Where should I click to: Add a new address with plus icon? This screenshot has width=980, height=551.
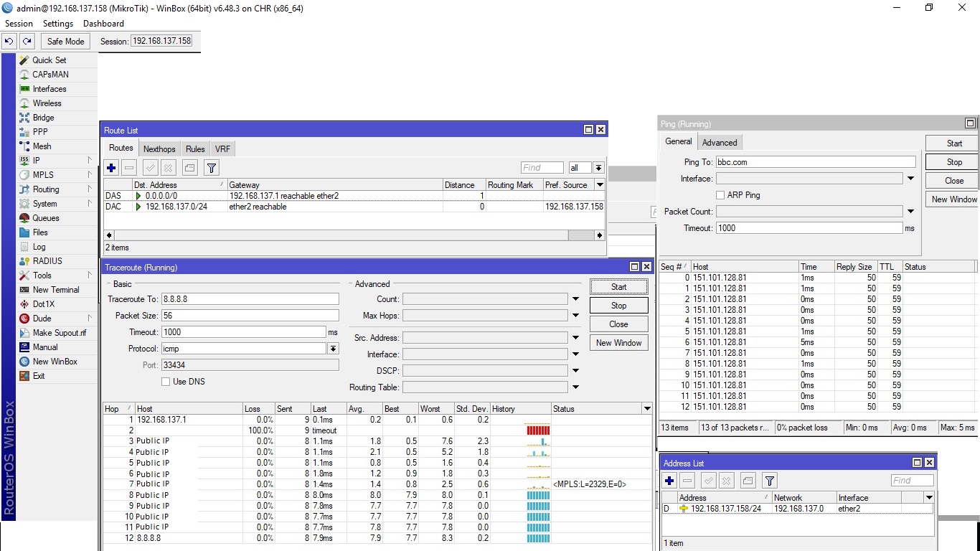(x=669, y=481)
